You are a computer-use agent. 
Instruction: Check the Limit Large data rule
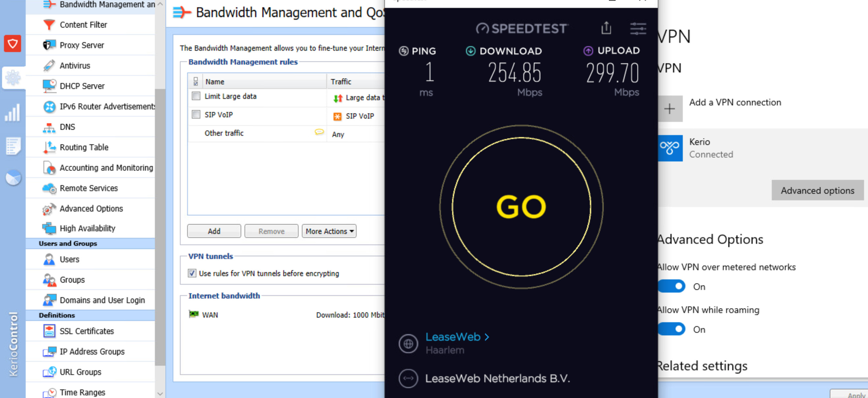pos(196,96)
